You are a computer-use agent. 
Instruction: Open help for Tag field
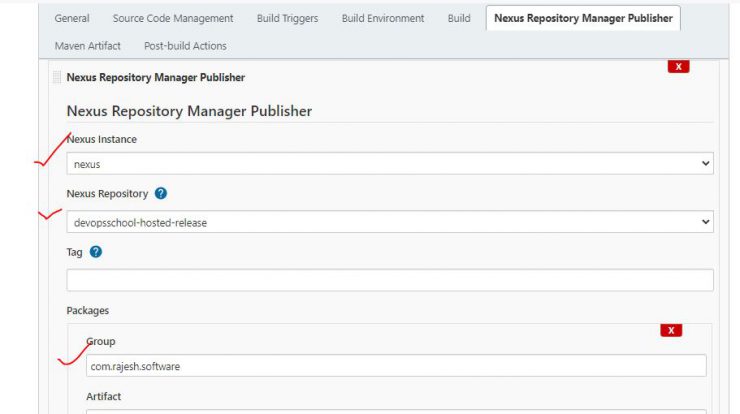click(95, 252)
